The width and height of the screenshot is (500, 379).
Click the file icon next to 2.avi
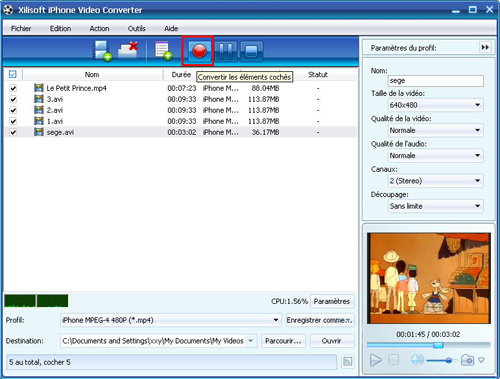[39, 110]
